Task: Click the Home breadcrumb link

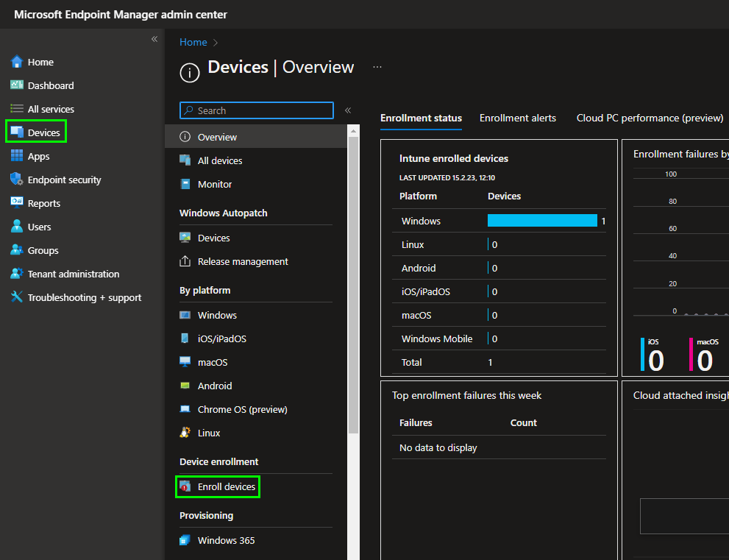Action: [x=193, y=43]
